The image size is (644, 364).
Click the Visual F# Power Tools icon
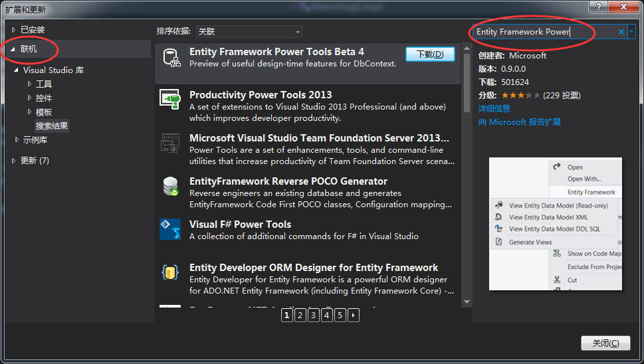click(x=170, y=229)
